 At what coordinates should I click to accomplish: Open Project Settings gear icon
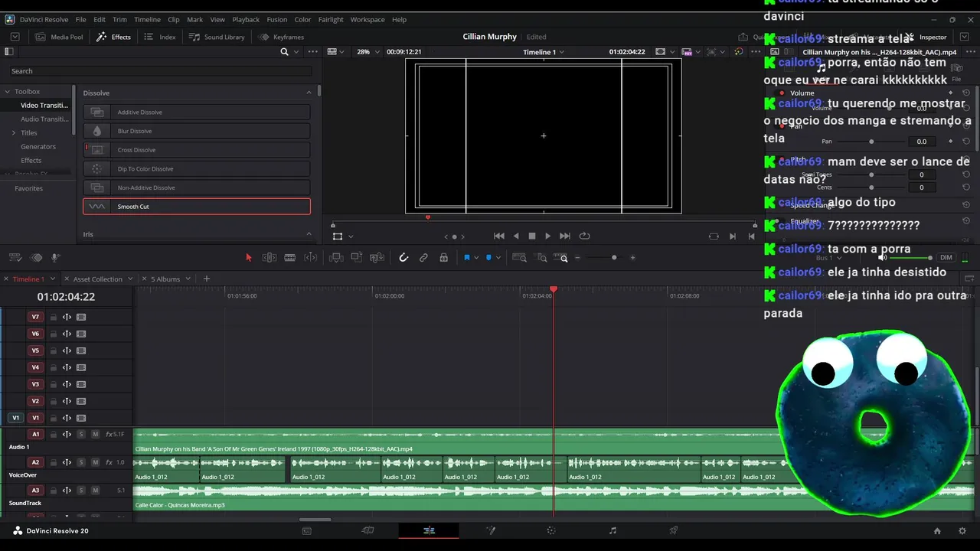962,531
